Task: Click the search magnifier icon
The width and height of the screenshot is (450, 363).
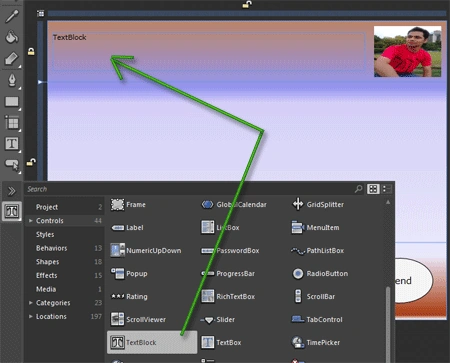Action: pyautogui.click(x=359, y=189)
